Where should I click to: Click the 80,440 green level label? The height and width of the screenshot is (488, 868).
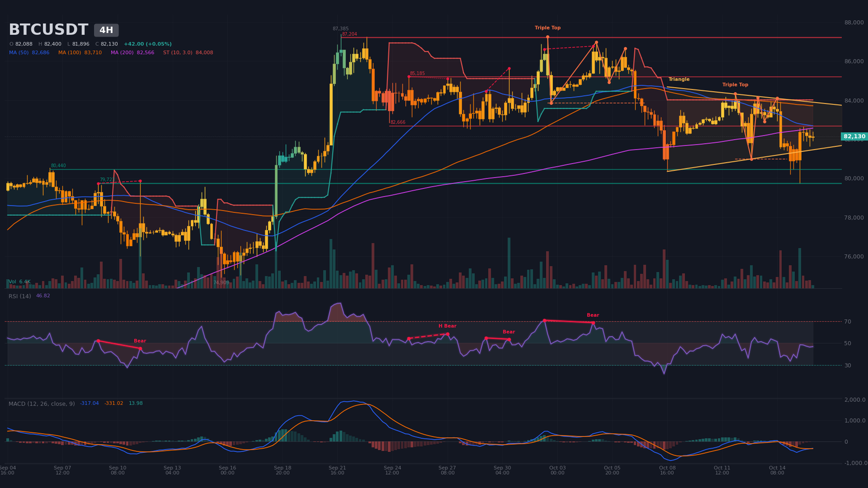pos(59,165)
